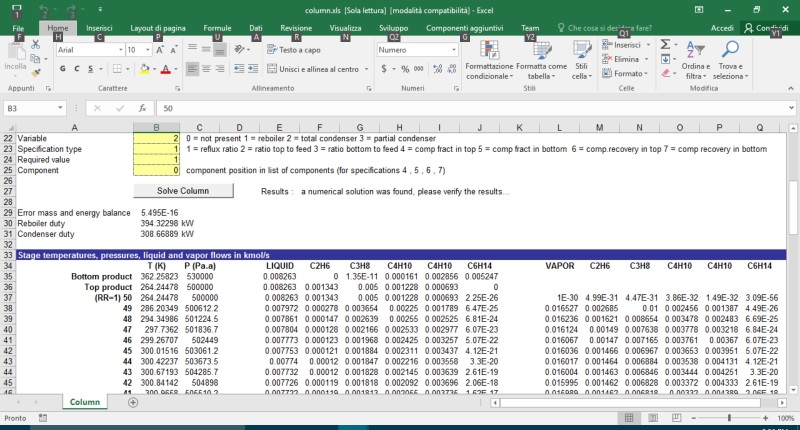Increase the cell indent

coord(253,69)
